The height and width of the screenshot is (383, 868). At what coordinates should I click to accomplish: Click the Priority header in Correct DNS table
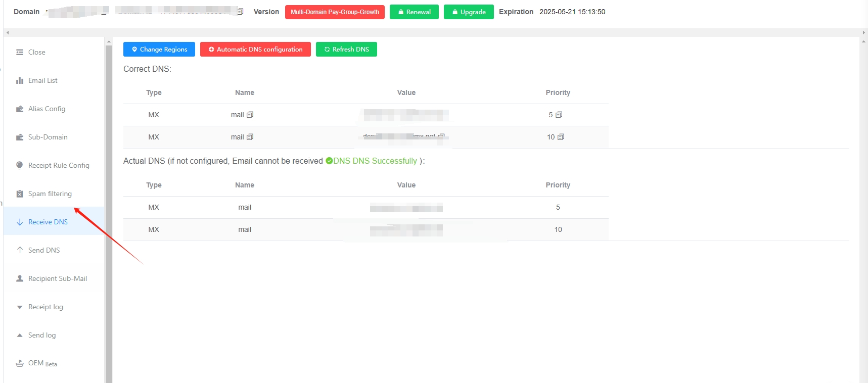click(x=558, y=92)
